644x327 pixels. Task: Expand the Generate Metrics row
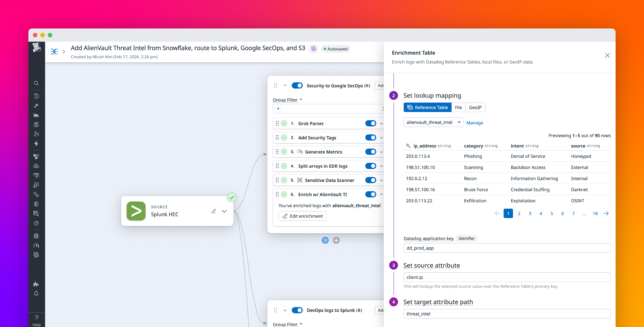point(381,152)
